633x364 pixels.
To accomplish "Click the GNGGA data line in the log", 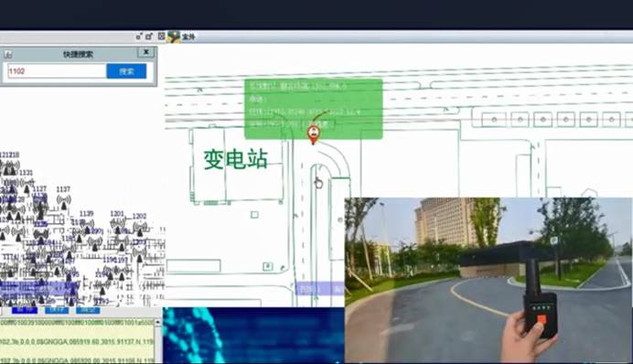I will pos(77,341).
